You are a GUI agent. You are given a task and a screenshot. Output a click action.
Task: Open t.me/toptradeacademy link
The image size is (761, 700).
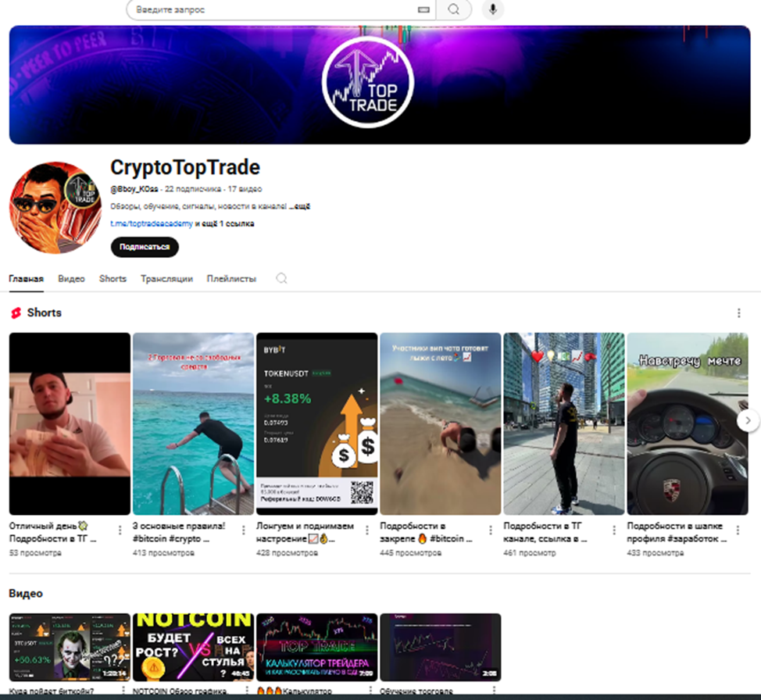(x=152, y=223)
